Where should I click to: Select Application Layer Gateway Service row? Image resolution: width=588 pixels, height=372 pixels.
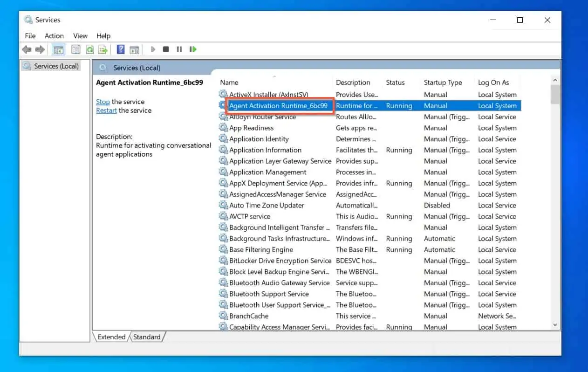[369, 161]
